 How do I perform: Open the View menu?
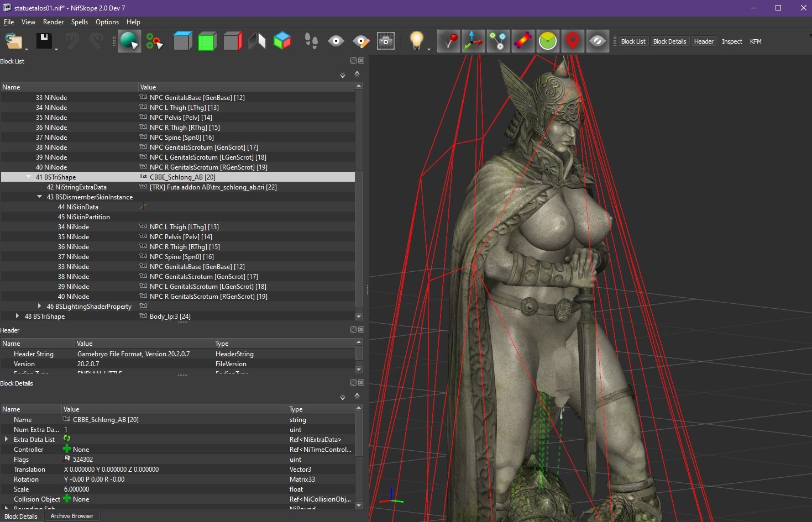click(28, 22)
